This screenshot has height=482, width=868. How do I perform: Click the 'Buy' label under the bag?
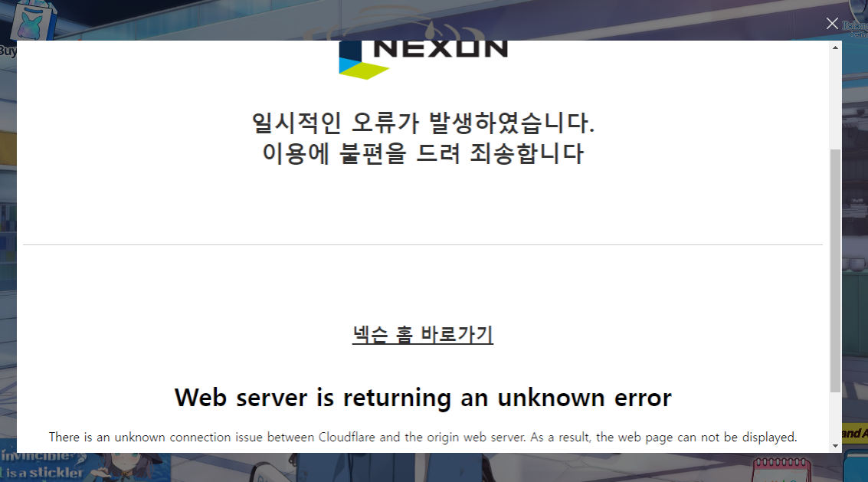click(8, 51)
